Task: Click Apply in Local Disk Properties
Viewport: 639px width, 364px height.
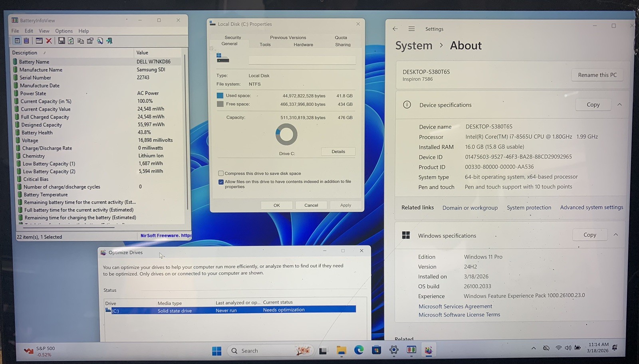Action: 346,205
